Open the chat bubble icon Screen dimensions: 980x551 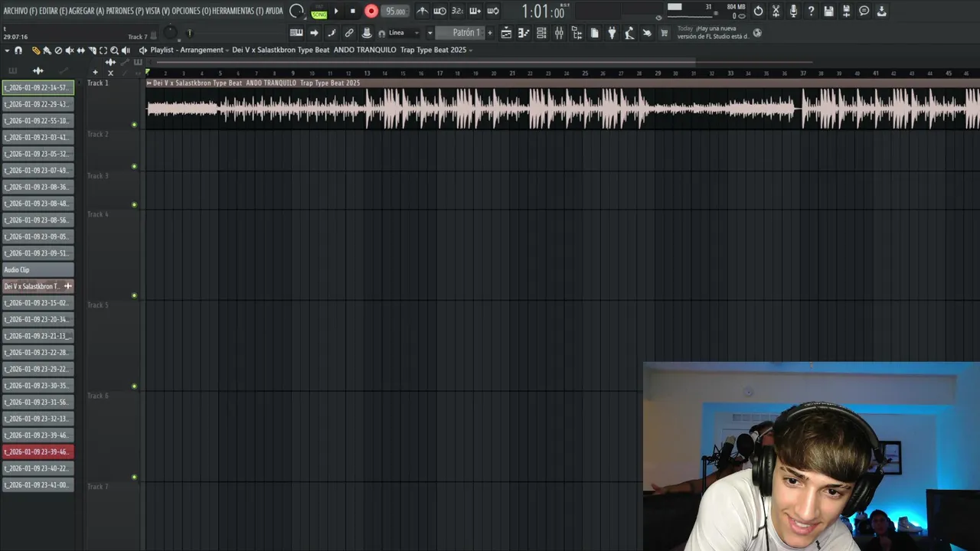864,11
